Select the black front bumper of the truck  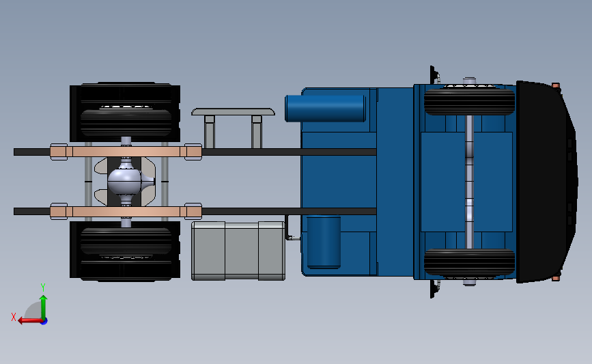point(546,182)
